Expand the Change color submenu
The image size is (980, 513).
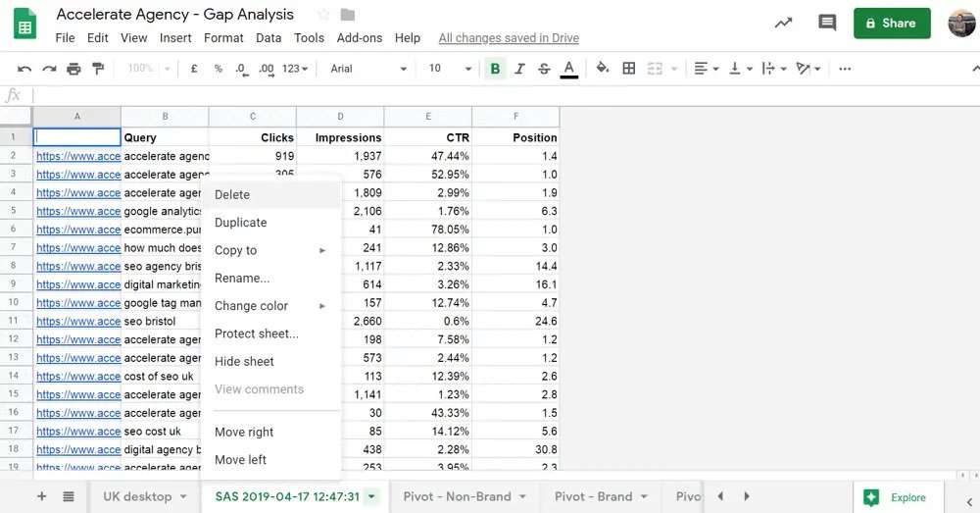click(x=270, y=306)
